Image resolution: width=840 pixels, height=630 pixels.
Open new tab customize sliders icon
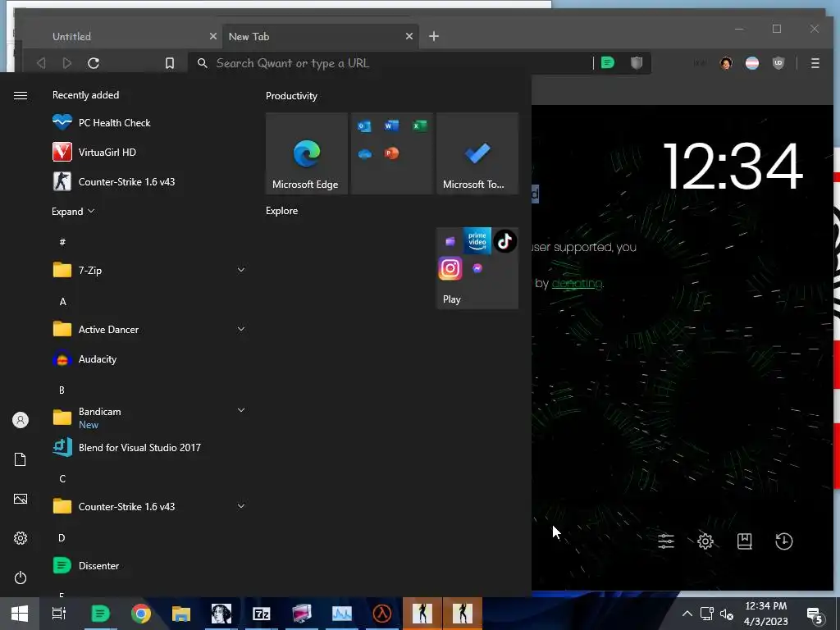tap(666, 541)
